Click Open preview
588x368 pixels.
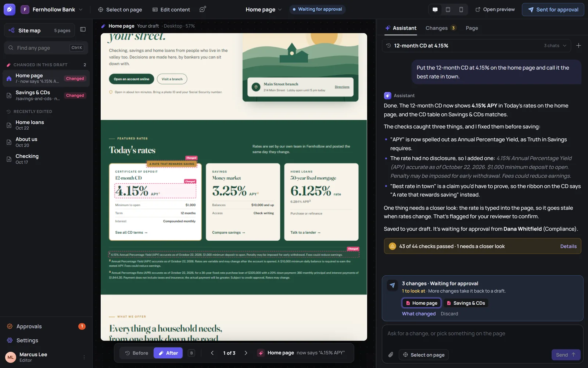point(495,10)
